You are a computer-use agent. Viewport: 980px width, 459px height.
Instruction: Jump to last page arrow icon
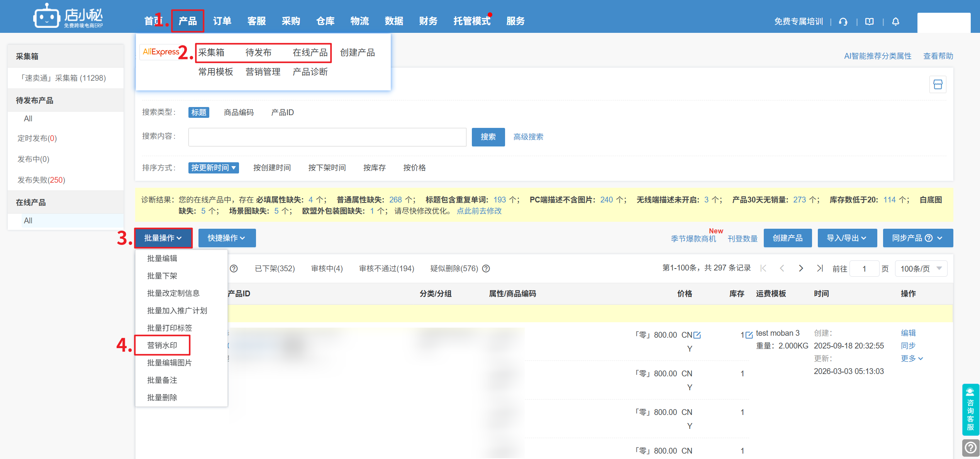(820, 268)
